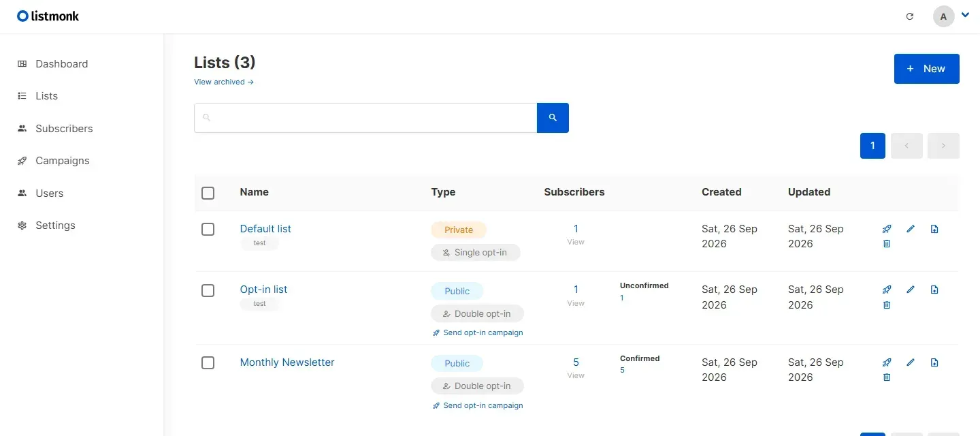Viewport: 980px width, 436px height.
Task: Click the reload icon in the top bar
Action: pyautogui.click(x=910, y=16)
